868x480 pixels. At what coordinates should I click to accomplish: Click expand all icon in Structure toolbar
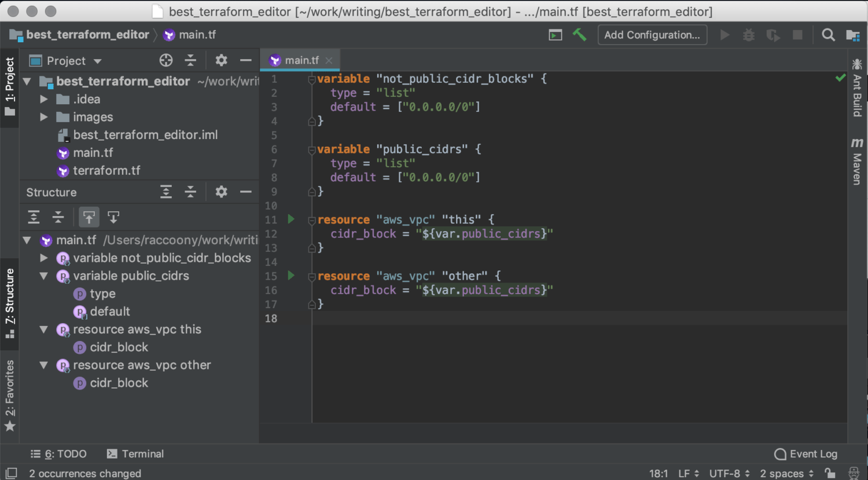click(34, 217)
